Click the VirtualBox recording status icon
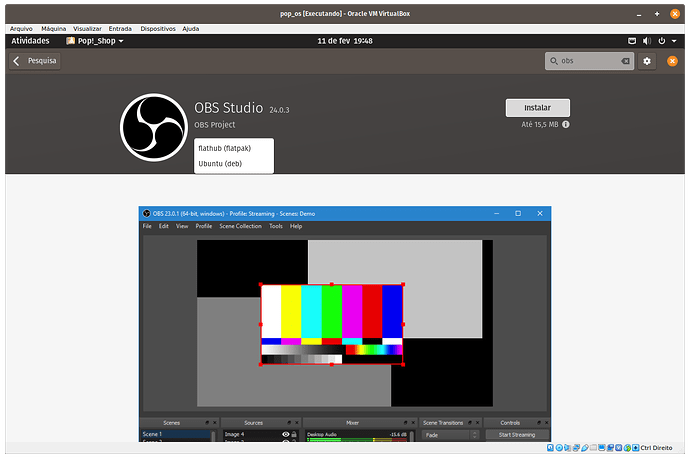This screenshot has width=690, height=458. pyautogui.click(x=610, y=447)
